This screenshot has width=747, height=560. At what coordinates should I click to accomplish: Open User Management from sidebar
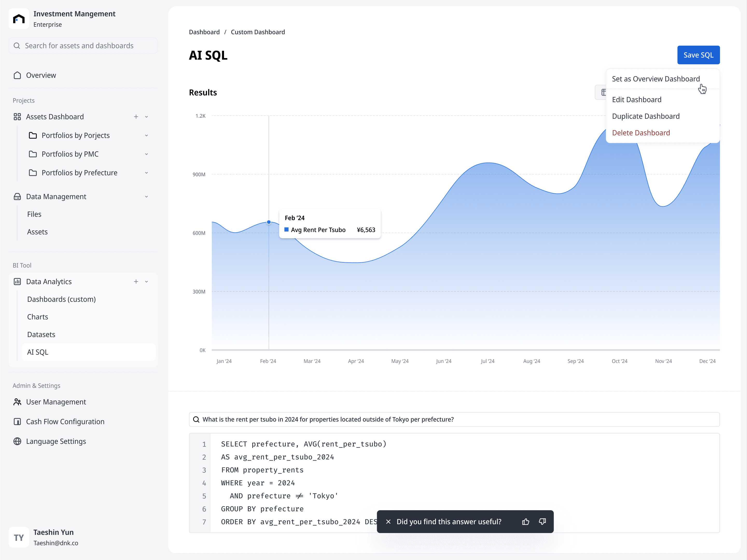[x=56, y=402]
